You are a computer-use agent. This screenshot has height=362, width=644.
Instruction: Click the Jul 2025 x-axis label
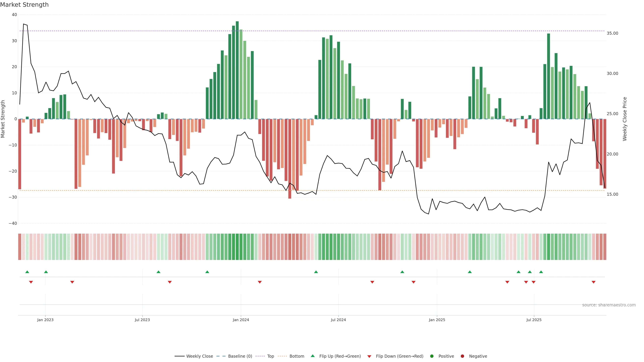534,320
